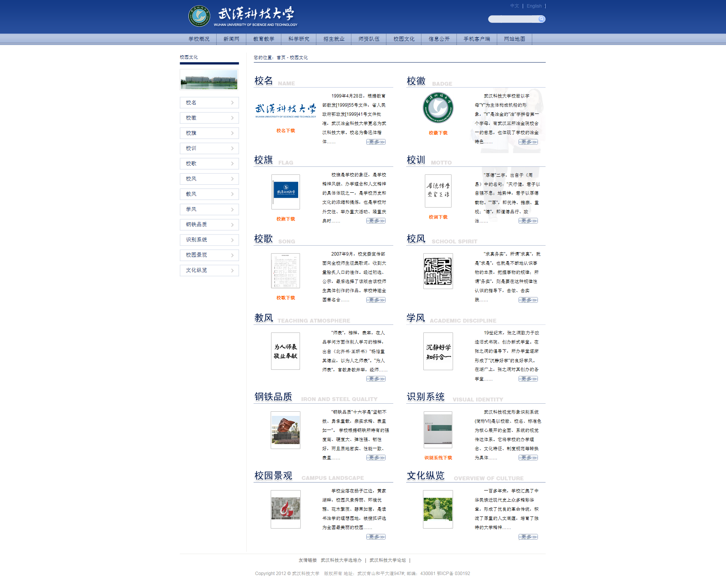Click the 更多 button under 校歌 section
Viewport: 726px width, 588px height.
pos(376,300)
